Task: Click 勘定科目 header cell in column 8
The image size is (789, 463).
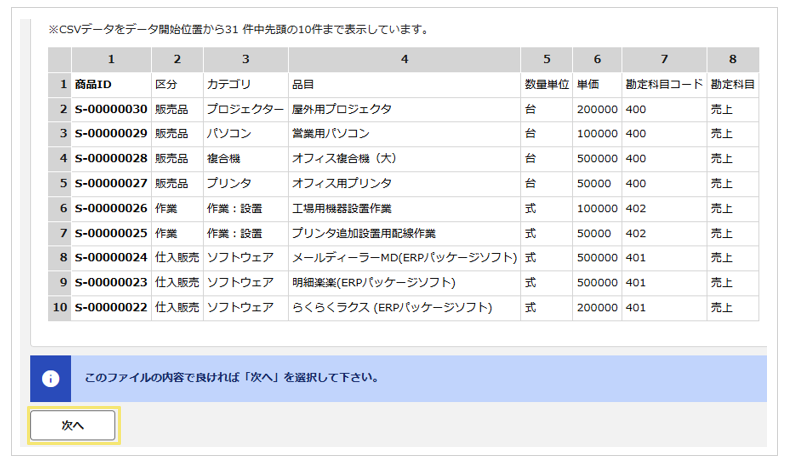Action: point(733,85)
